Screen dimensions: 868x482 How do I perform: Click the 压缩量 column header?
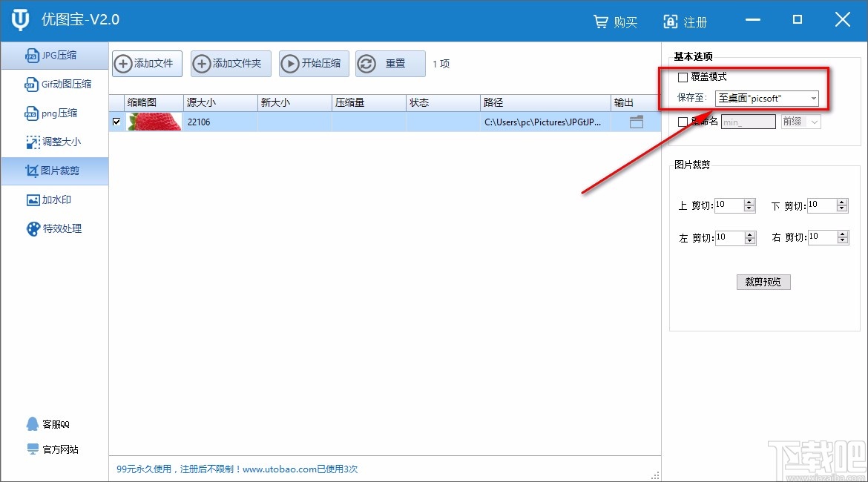(369, 102)
